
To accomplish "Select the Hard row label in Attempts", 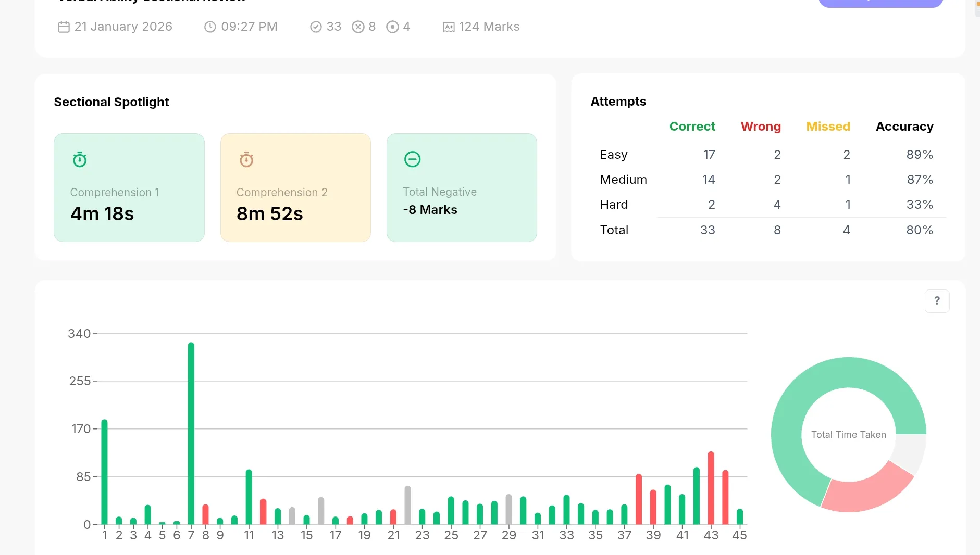I will click(614, 205).
